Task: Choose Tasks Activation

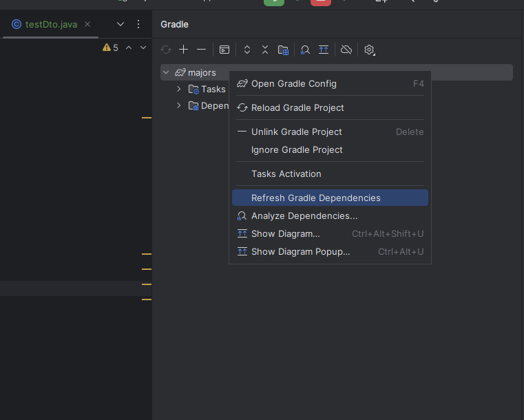Action: (331, 174)
